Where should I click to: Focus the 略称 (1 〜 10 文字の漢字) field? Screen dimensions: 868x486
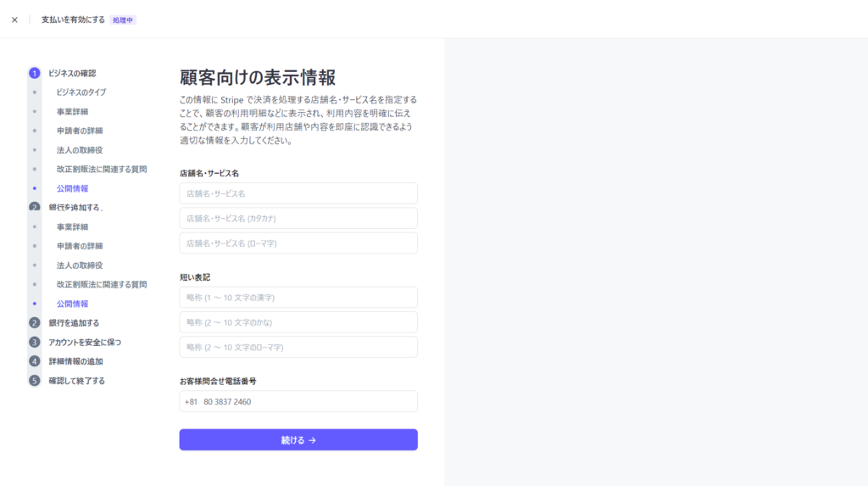point(298,298)
